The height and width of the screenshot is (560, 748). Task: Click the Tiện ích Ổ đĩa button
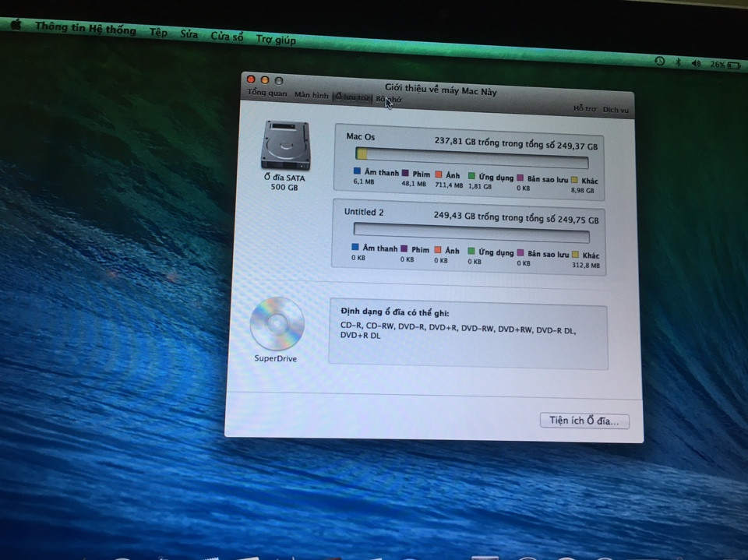pos(584,421)
